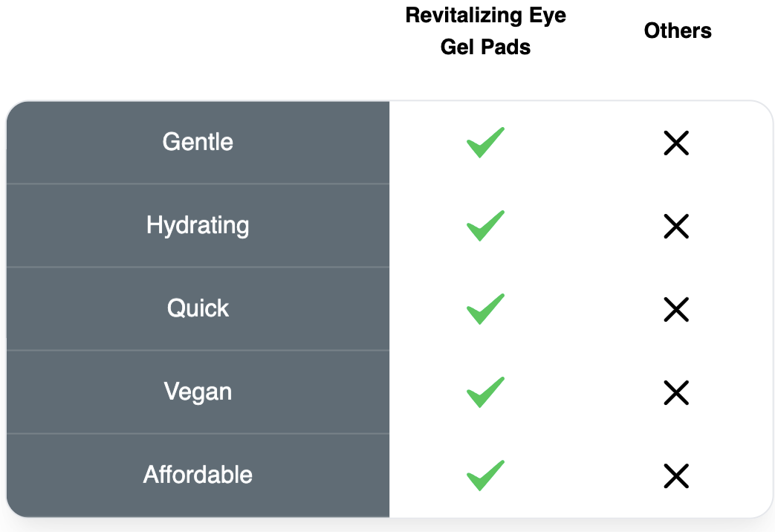775x532 pixels.
Task: Click the green checkmark in Quick row
Action: 485,309
